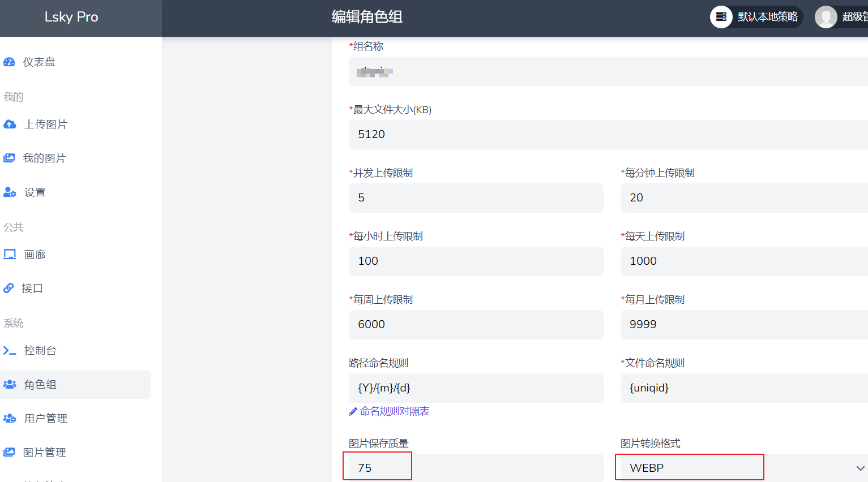Open the 超级管理员 account menu
The width and height of the screenshot is (868, 482).
(841, 17)
